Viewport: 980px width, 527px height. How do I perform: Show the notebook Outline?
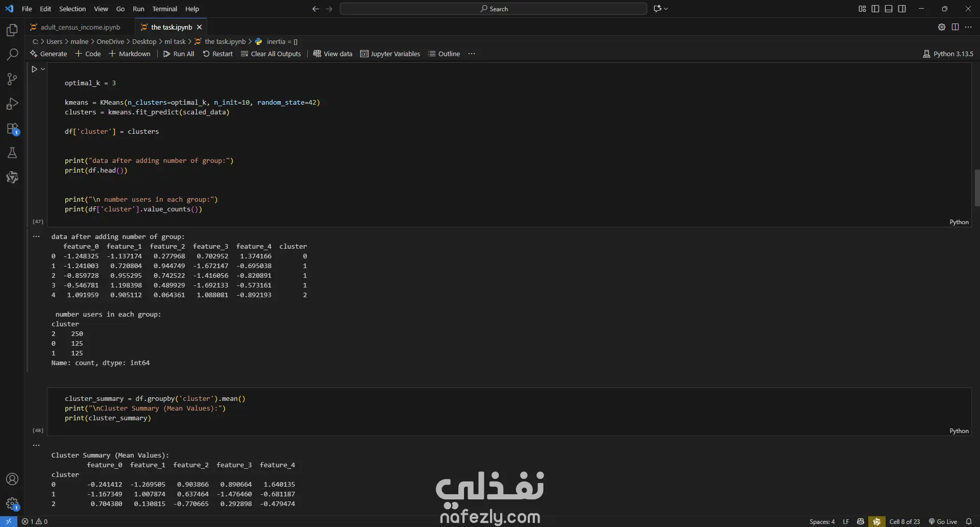(x=445, y=54)
